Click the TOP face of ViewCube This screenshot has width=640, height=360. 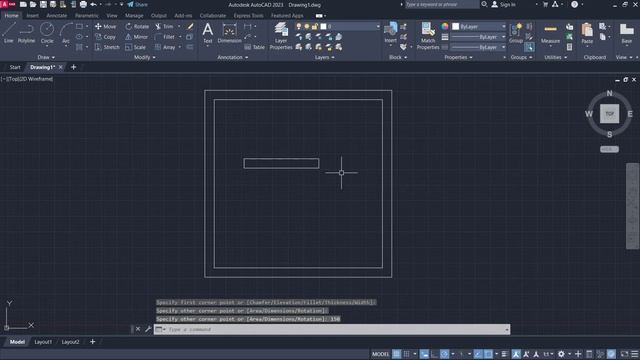609,113
